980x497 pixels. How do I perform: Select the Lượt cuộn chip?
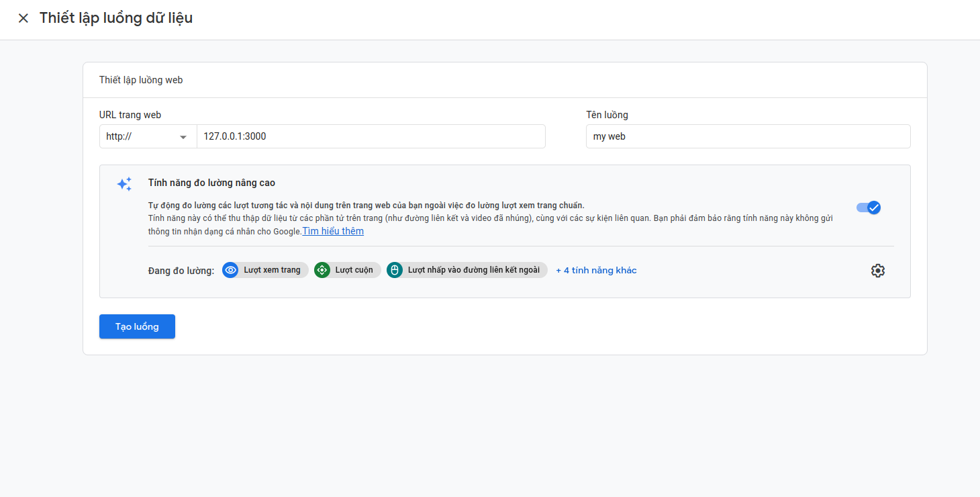point(354,270)
